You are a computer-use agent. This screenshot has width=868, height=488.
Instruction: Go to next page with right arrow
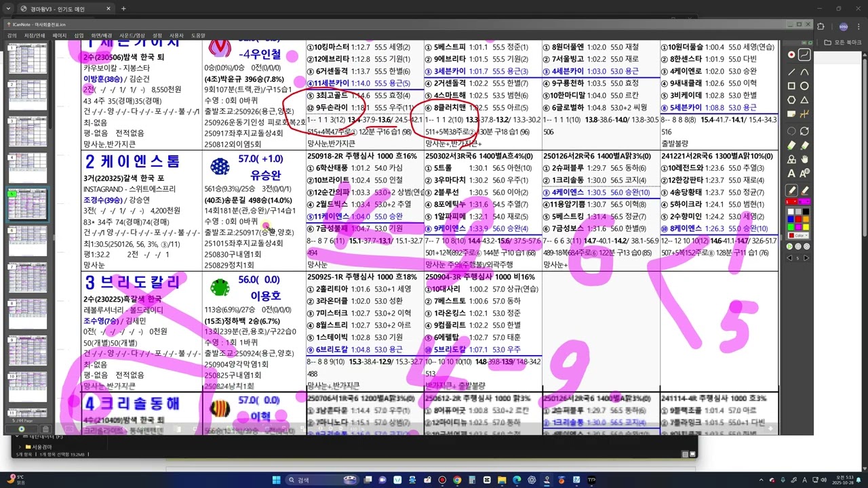click(x=806, y=258)
